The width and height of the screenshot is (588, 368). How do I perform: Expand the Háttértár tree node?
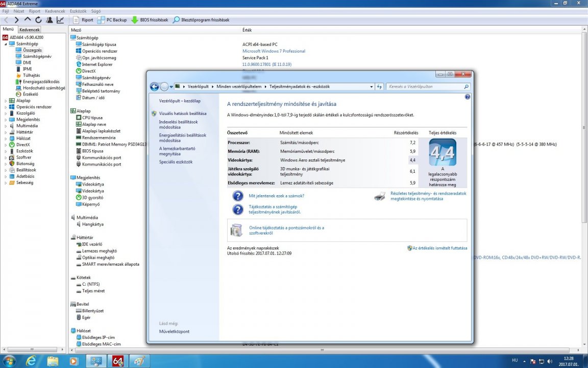point(6,132)
